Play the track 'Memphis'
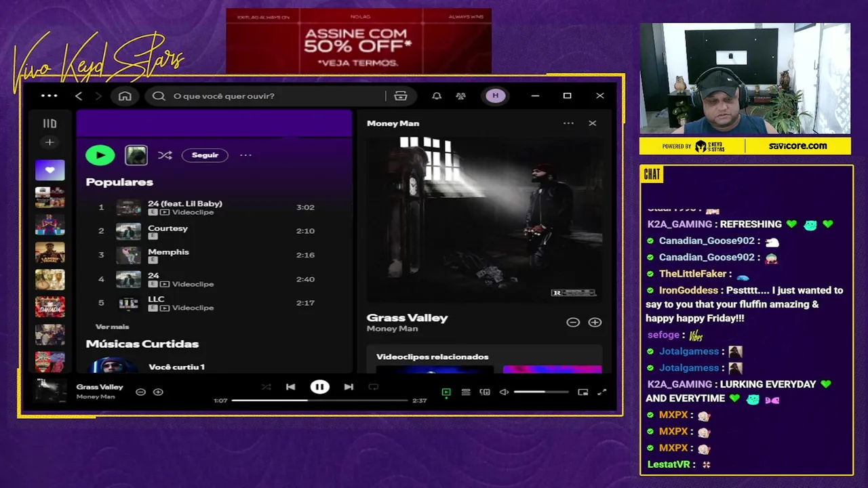868x488 pixels. 207,255
